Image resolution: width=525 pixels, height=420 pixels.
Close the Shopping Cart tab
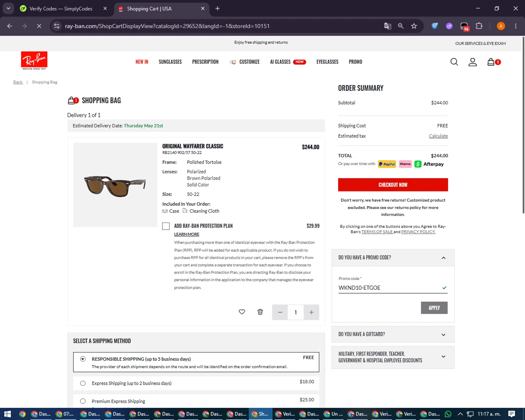(203, 8)
